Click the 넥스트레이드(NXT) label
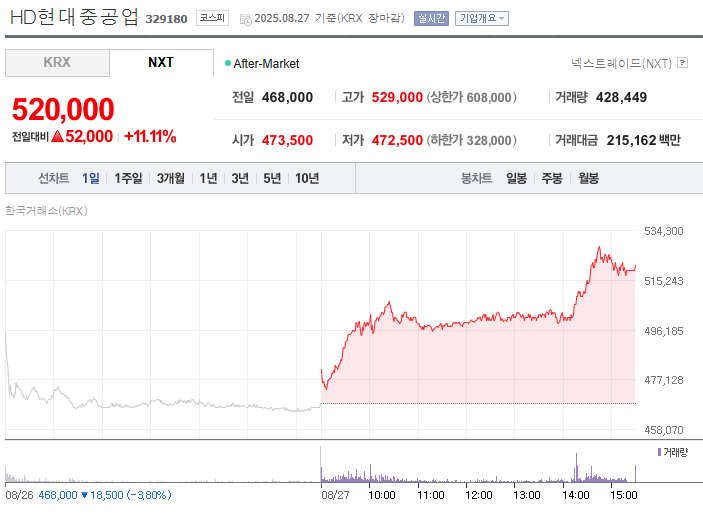The width and height of the screenshot is (703, 514). [621, 63]
